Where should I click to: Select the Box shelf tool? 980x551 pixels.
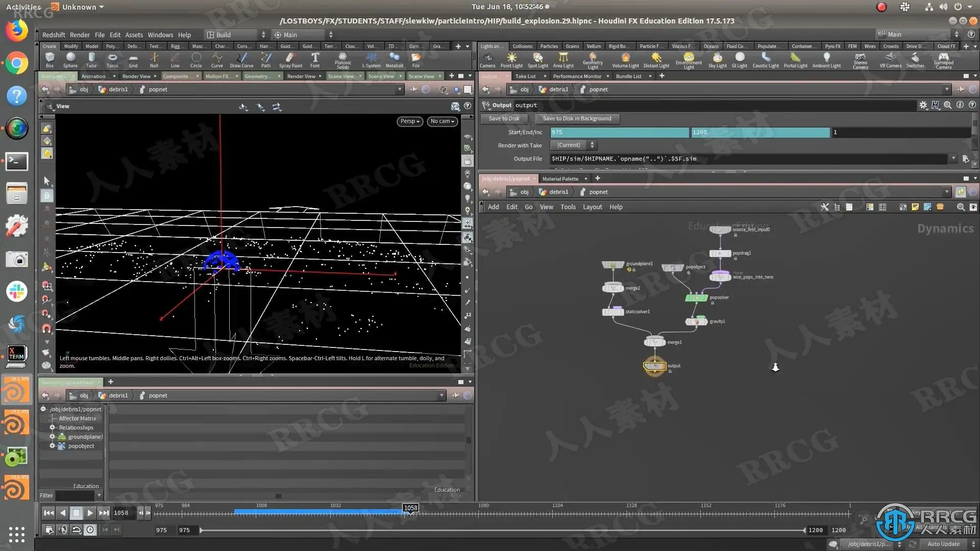point(50,60)
